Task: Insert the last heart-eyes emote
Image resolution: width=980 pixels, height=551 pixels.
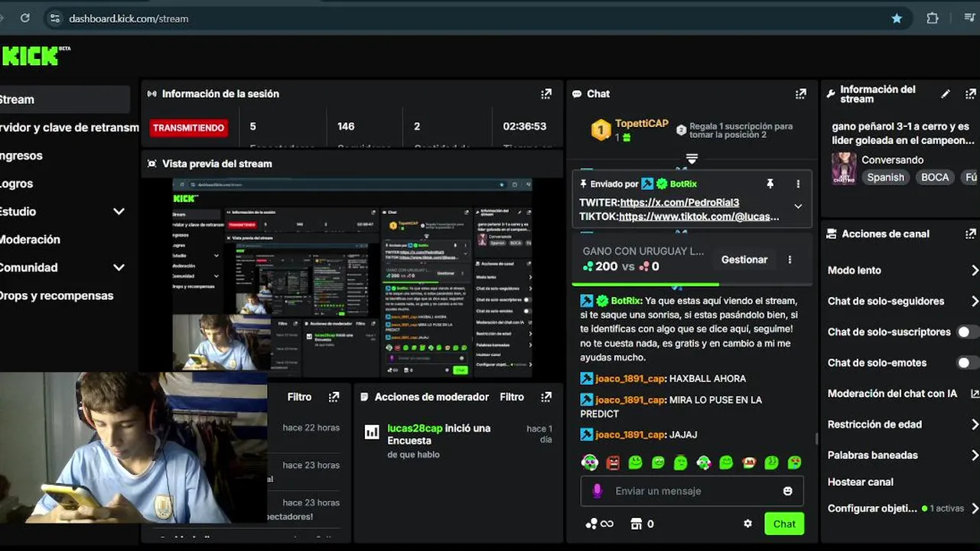Action: click(x=795, y=462)
